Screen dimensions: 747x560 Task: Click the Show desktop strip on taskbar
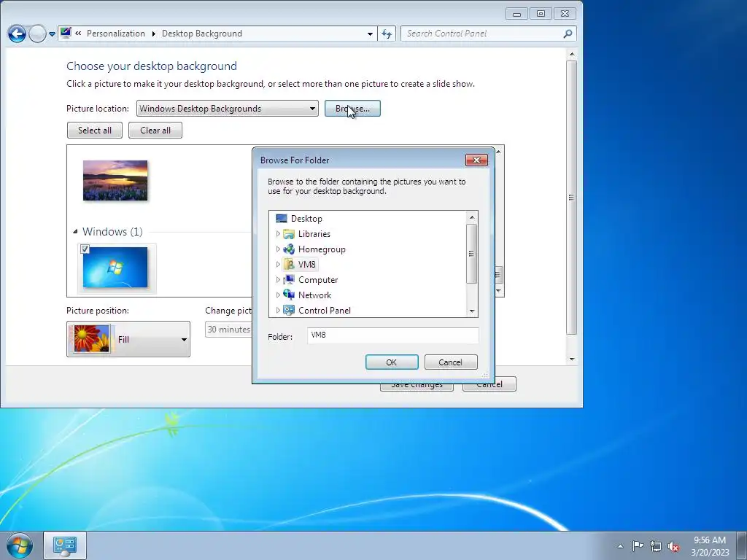point(742,545)
